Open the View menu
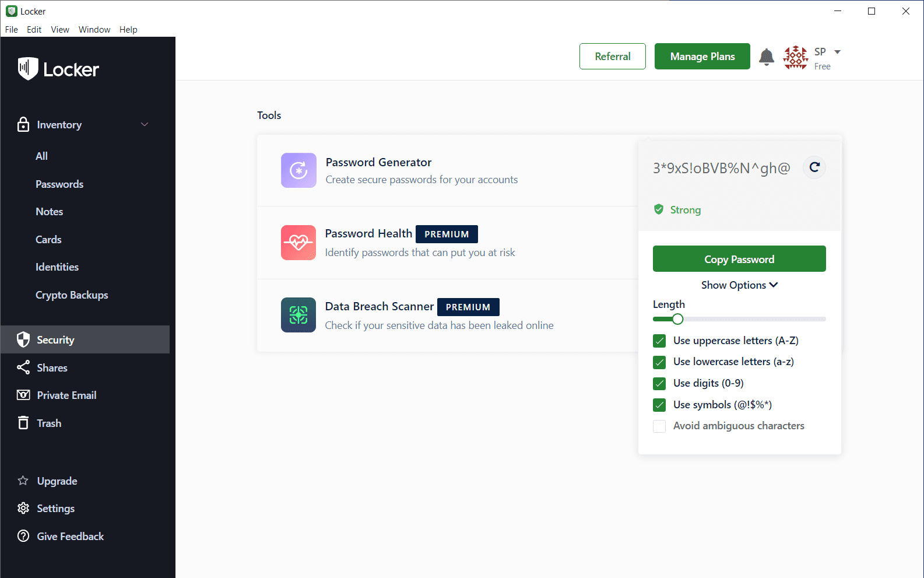This screenshot has width=924, height=578. (x=60, y=30)
